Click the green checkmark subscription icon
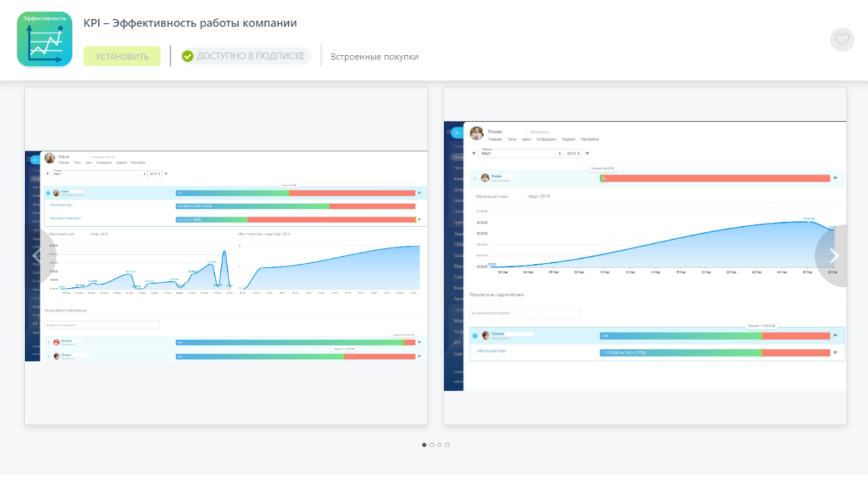 [x=188, y=56]
